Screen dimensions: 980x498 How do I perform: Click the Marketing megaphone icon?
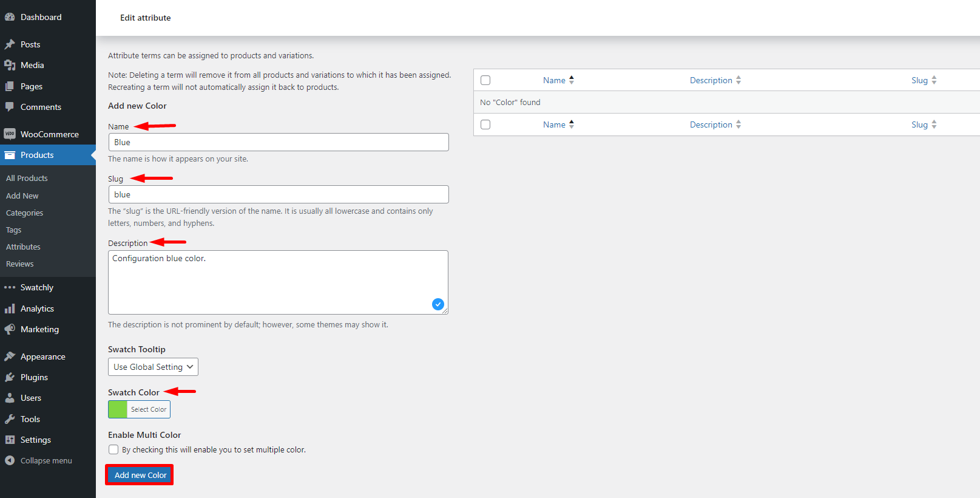point(10,329)
